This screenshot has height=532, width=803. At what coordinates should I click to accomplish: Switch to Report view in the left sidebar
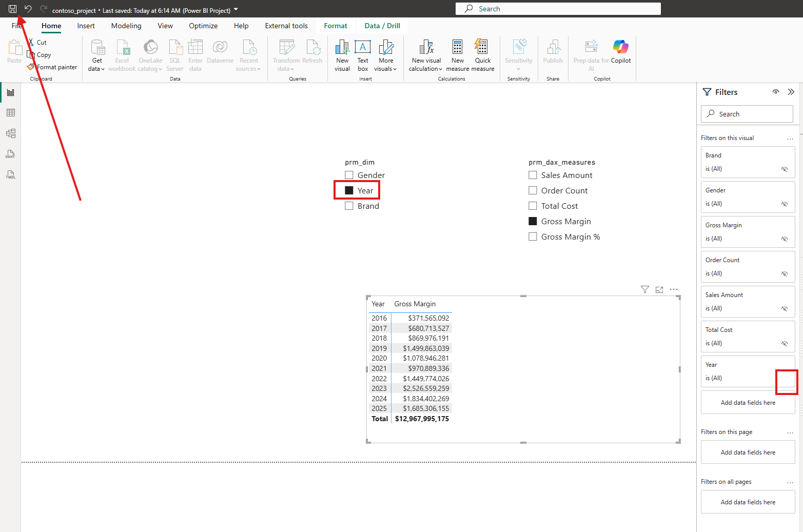[x=11, y=92]
